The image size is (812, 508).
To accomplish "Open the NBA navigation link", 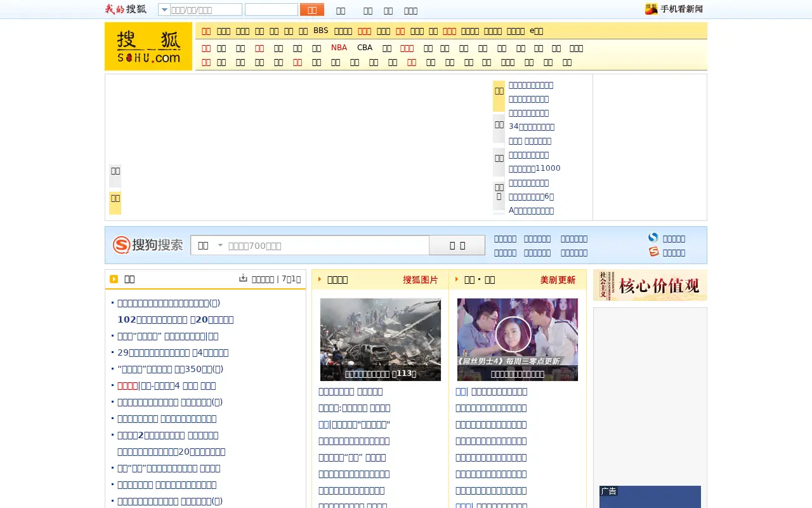I will click(339, 48).
